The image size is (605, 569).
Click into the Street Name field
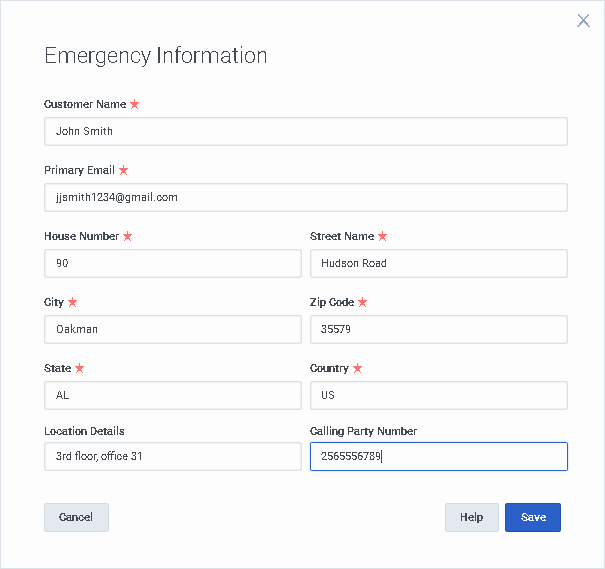438,263
